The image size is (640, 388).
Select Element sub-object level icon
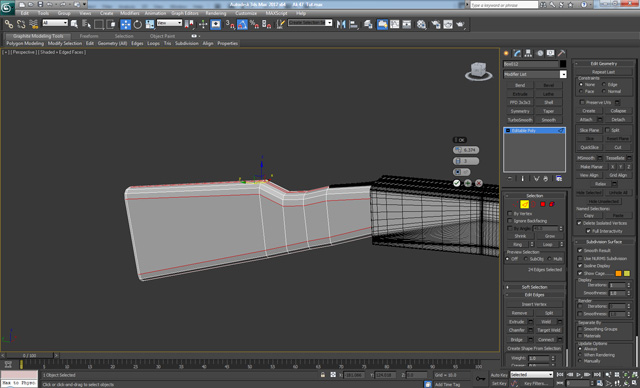(552, 204)
